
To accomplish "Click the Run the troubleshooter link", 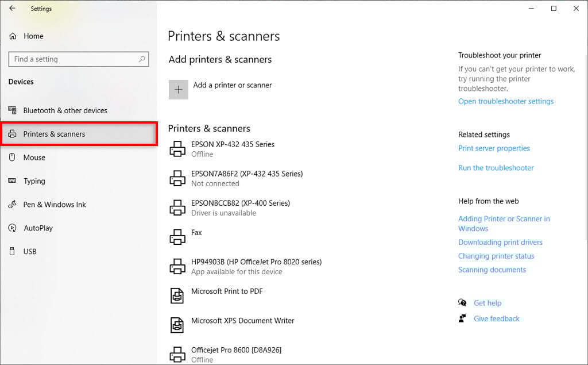I will click(x=496, y=168).
